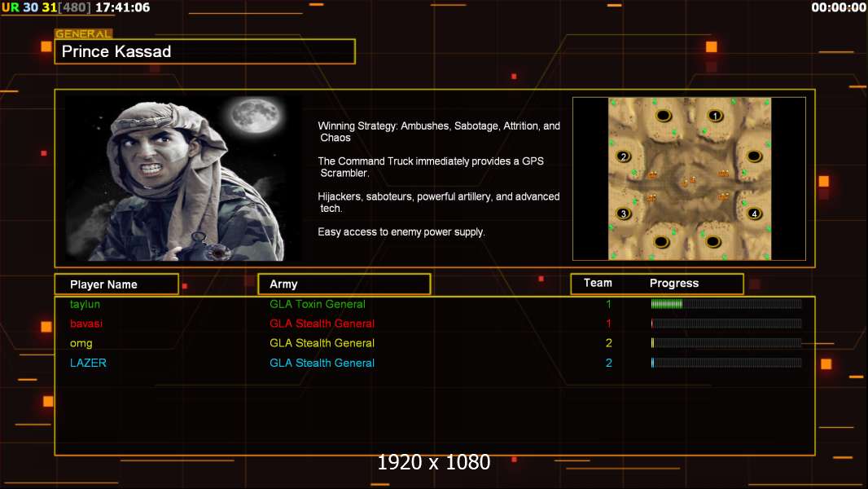Image resolution: width=868 pixels, height=489 pixels.
Task: Select player omg in the list
Action: point(81,343)
